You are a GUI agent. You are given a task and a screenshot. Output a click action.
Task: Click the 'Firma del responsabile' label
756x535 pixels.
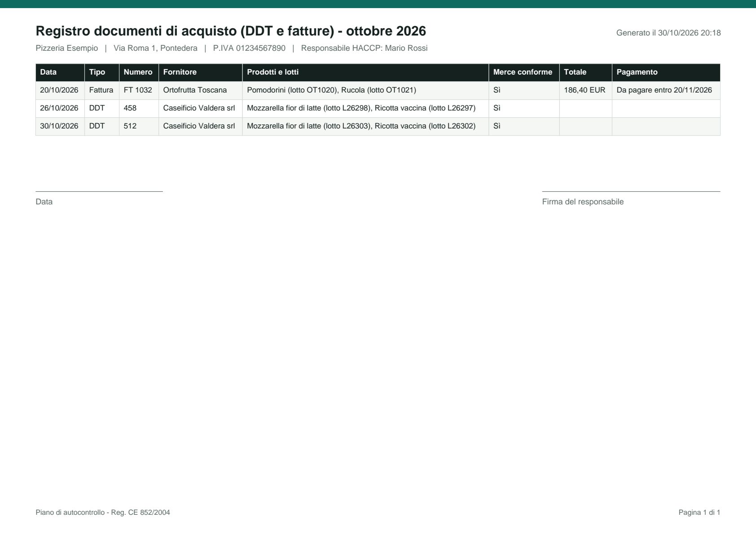583,202
